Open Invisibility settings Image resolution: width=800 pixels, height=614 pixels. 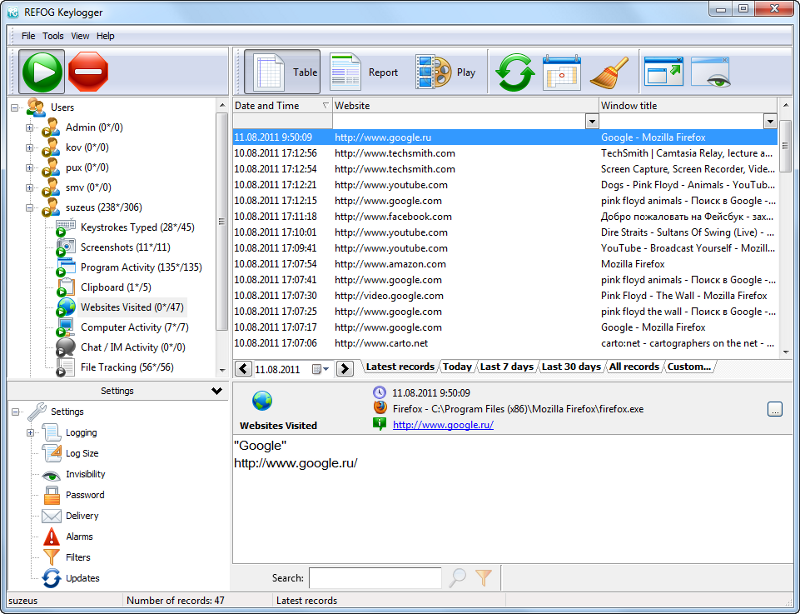click(85, 474)
